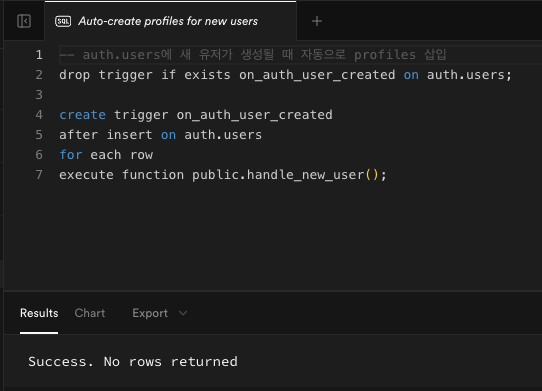Click the SQL icon in the tab
542x391 pixels.
pos(63,21)
